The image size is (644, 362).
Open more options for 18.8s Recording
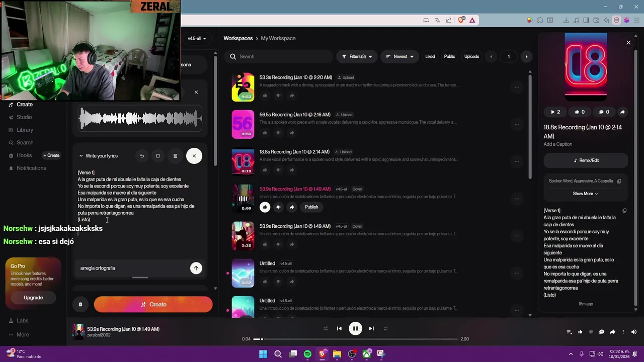tap(516, 161)
